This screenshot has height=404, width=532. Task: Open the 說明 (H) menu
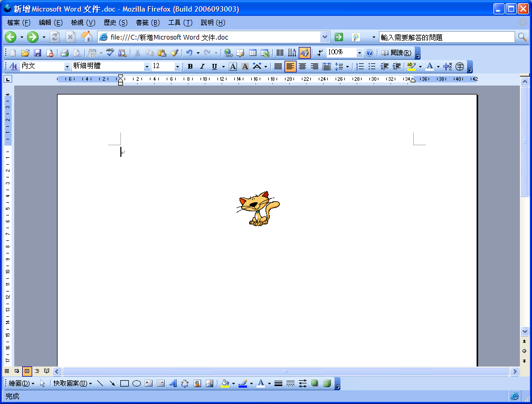(213, 23)
